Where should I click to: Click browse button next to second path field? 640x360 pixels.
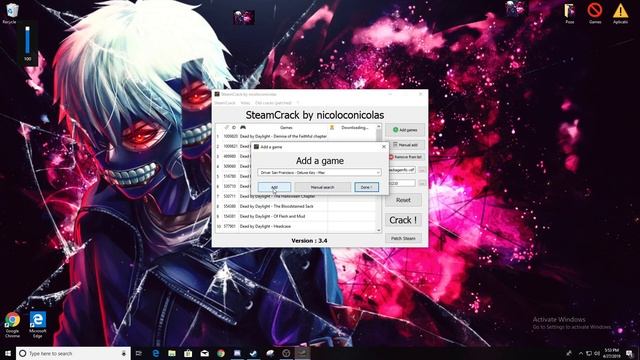tap(422, 183)
